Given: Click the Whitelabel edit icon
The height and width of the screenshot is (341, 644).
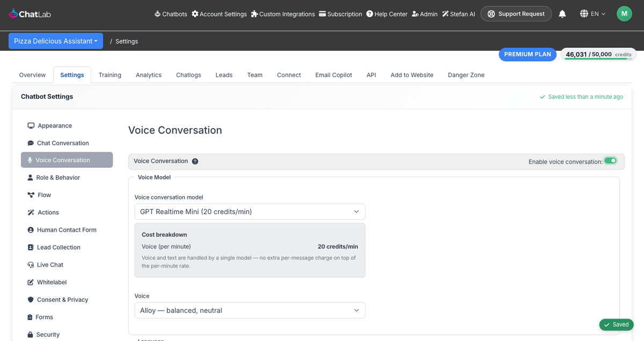Looking at the screenshot, I should [31, 282].
